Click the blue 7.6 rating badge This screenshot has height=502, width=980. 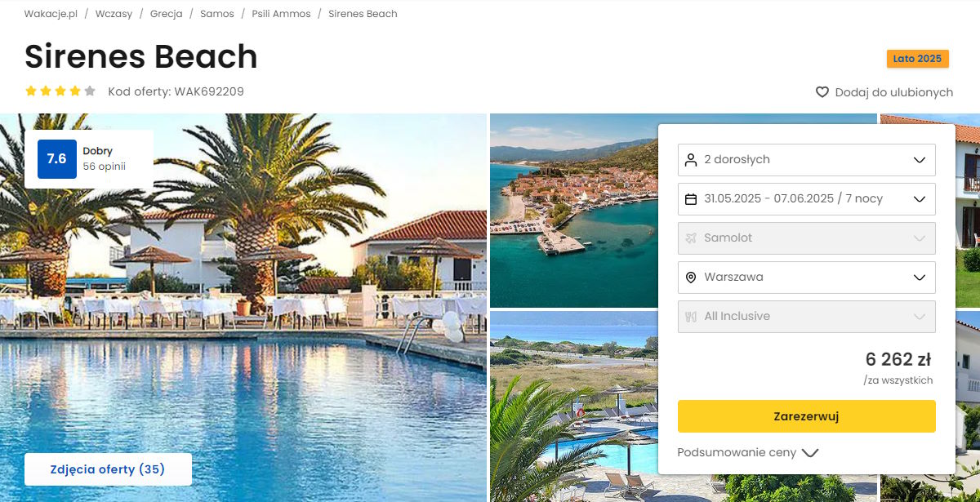tap(57, 158)
